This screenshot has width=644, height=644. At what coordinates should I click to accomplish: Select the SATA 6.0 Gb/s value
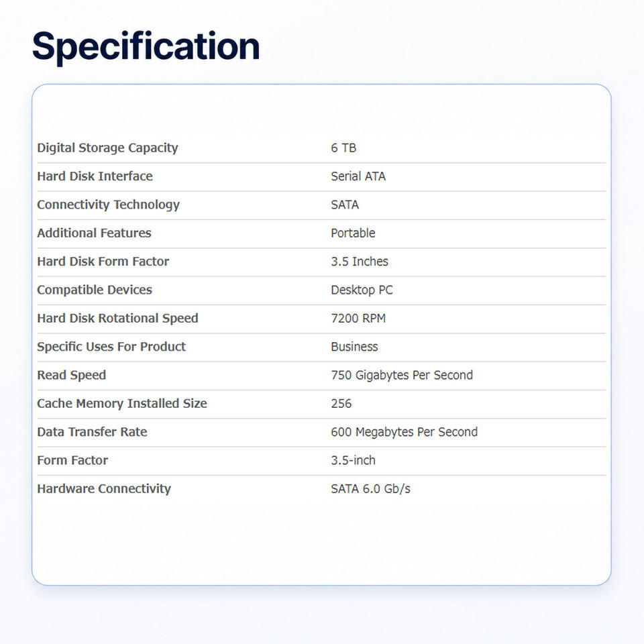370,489
